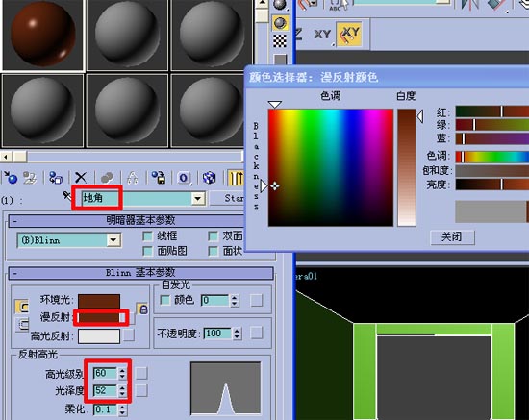Reset map/material with the X icon
Viewport: 529px width, 420px height.
pyautogui.click(x=81, y=178)
